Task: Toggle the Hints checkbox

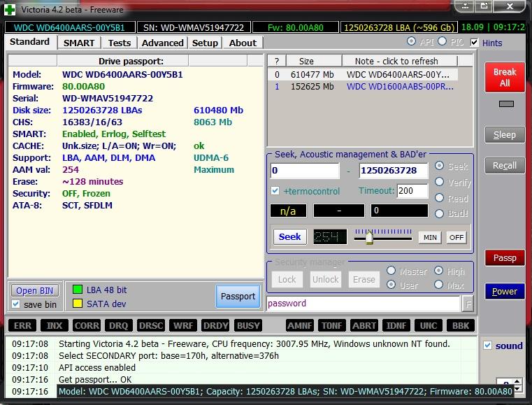Action: (474, 43)
